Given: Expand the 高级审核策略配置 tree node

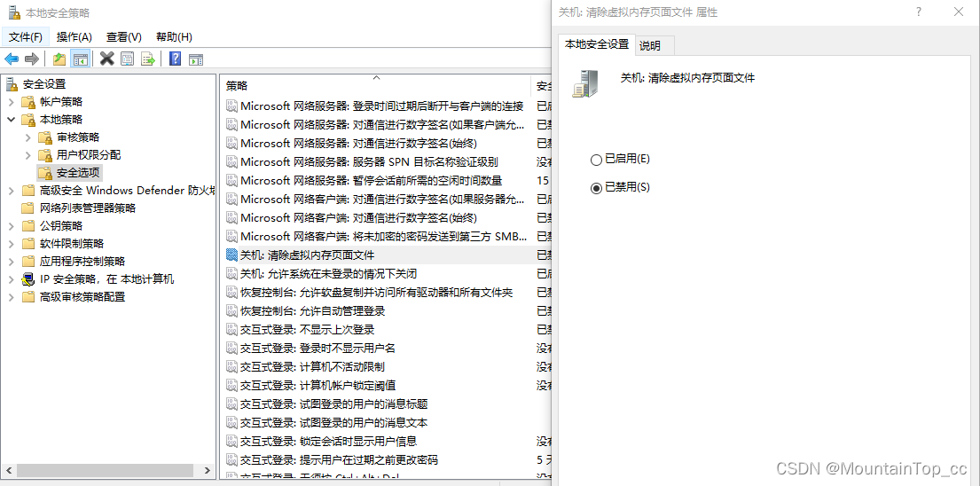Looking at the screenshot, I should tap(12, 297).
